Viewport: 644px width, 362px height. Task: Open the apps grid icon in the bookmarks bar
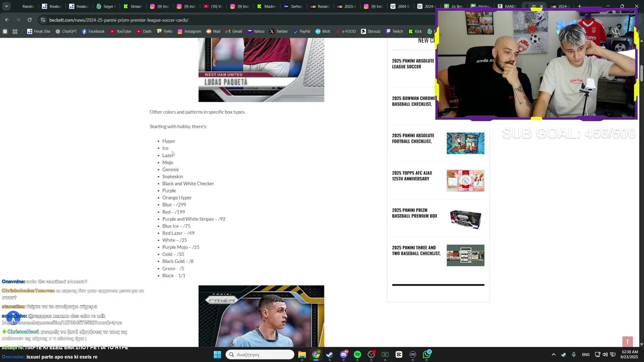[x=15, y=31]
